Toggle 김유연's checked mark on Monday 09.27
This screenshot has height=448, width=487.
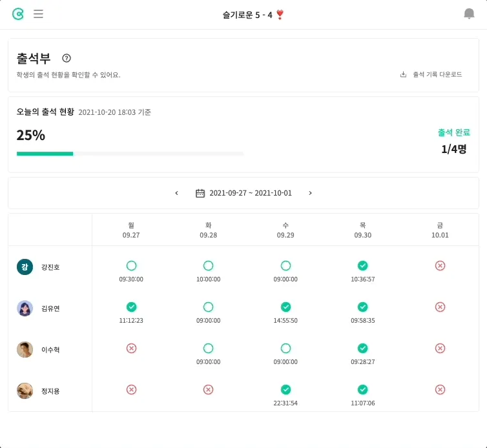pos(131,307)
